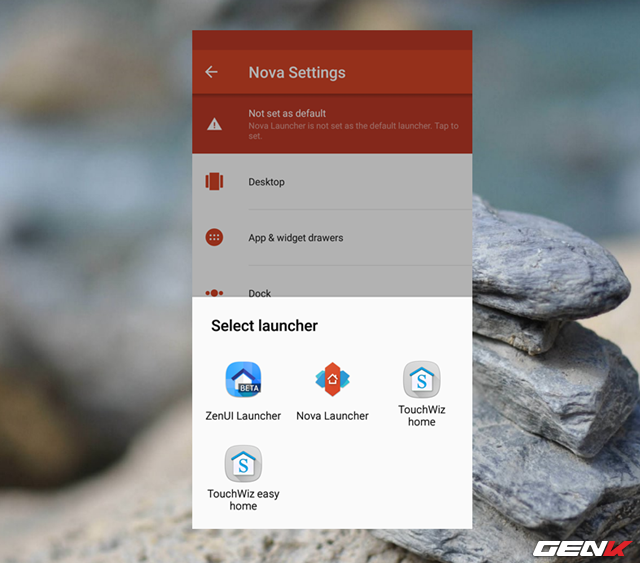Viewport: 640px width, 563px height.
Task: Click the Dock settings icon
Action: [214, 293]
